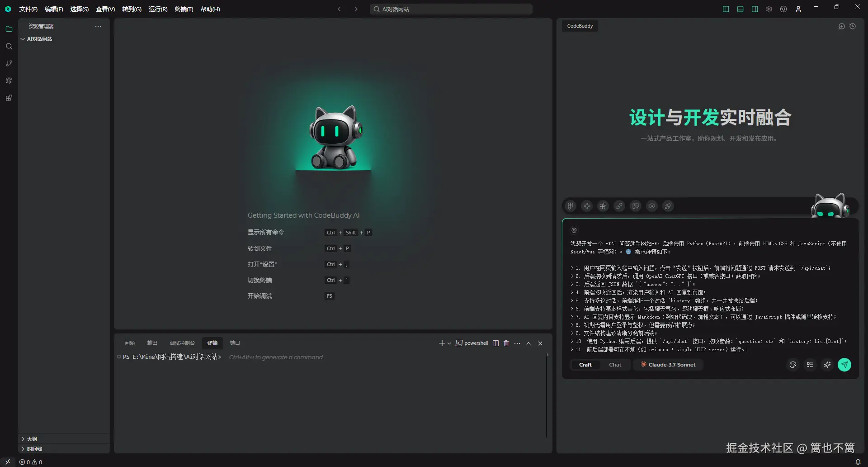Close the terminal panel
This screenshot has height=467, width=868.
click(540, 343)
